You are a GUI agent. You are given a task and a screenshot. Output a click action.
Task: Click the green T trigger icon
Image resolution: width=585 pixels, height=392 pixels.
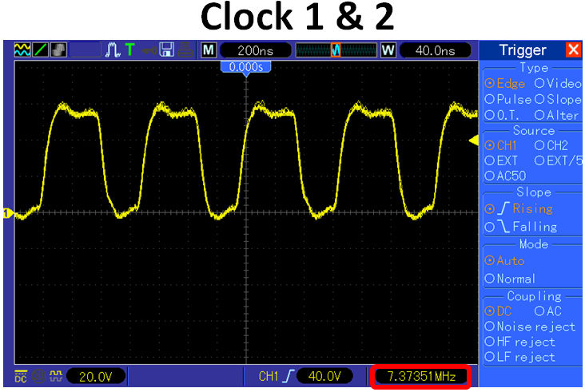[129, 50]
